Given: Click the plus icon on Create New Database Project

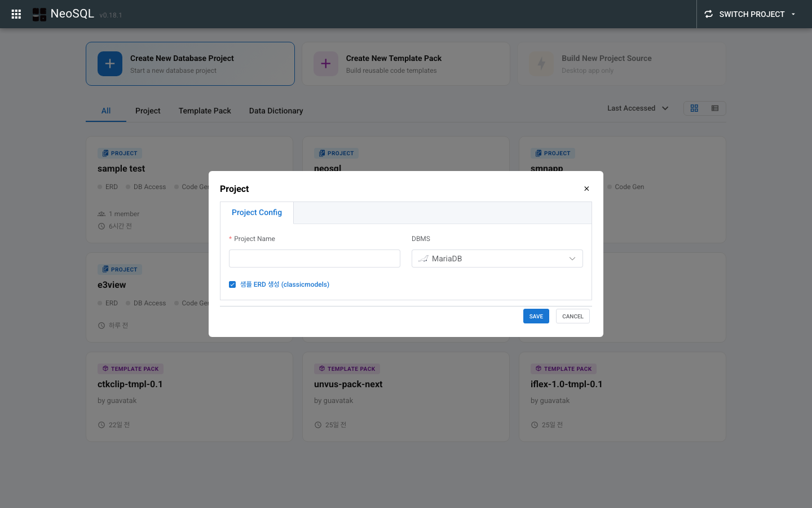Looking at the screenshot, I should (x=109, y=63).
